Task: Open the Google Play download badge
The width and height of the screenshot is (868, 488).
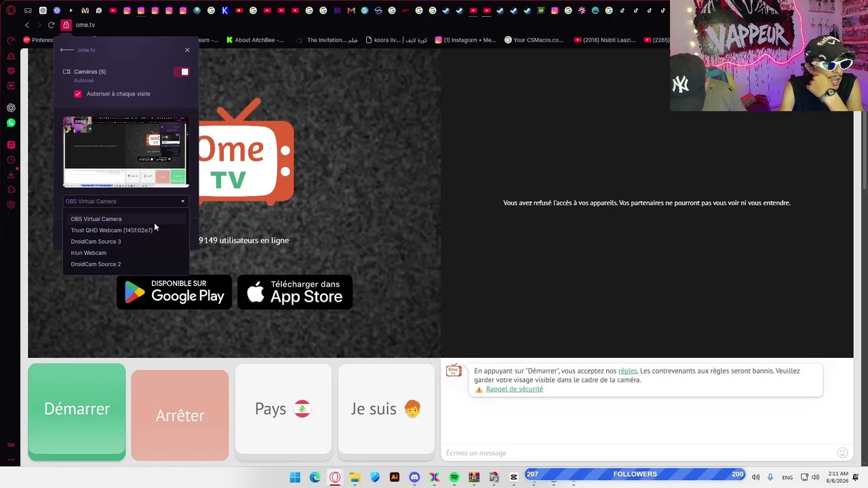Action: click(174, 292)
